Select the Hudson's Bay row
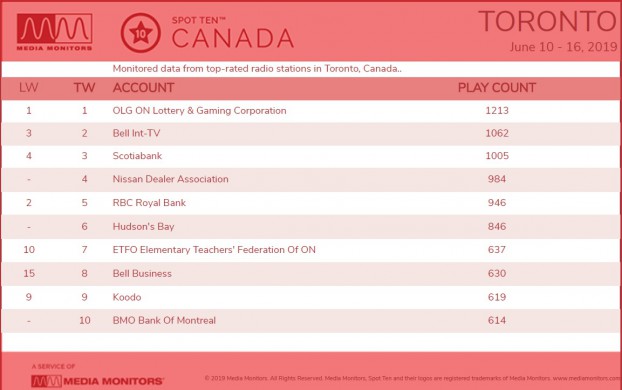 311,227
